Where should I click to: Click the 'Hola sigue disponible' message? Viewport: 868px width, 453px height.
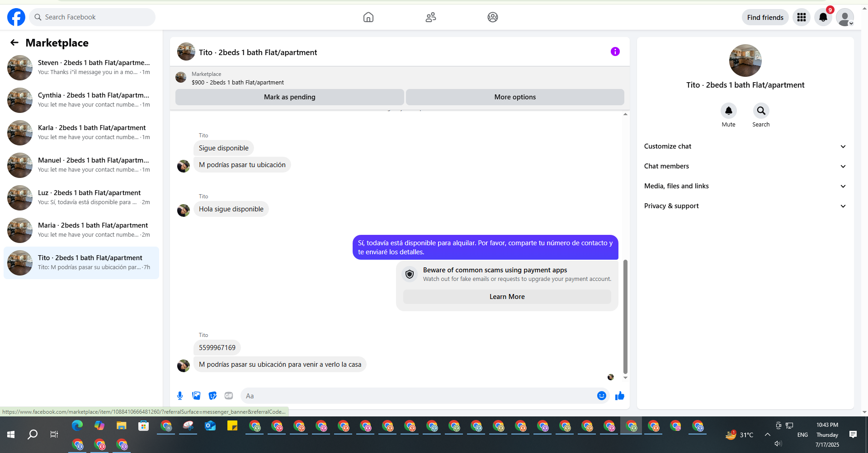tap(231, 209)
